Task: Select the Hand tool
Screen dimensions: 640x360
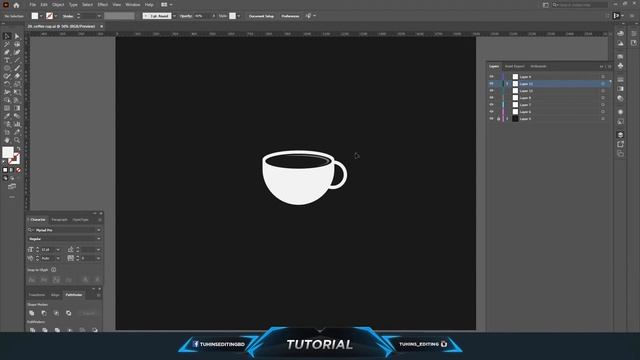Action: [x=7, y=140]
